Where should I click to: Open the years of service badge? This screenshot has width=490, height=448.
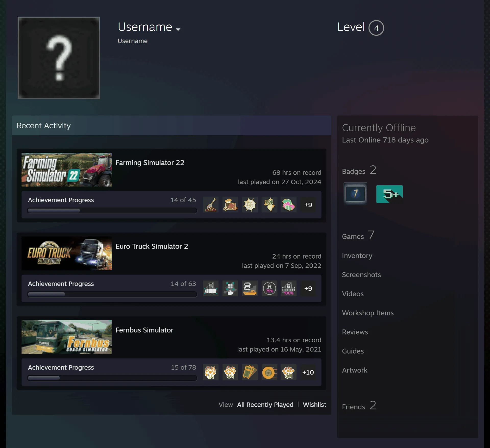click(x=355, y=194)
